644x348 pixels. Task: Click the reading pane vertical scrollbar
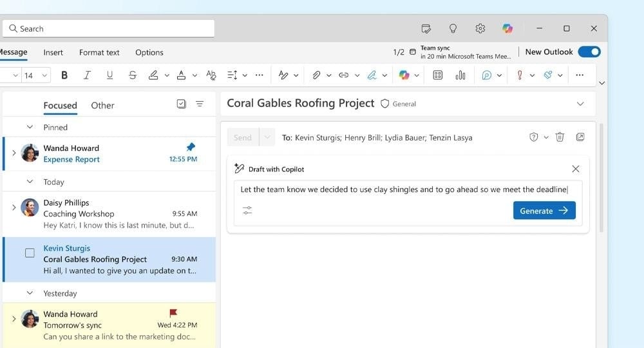(601, 177)
